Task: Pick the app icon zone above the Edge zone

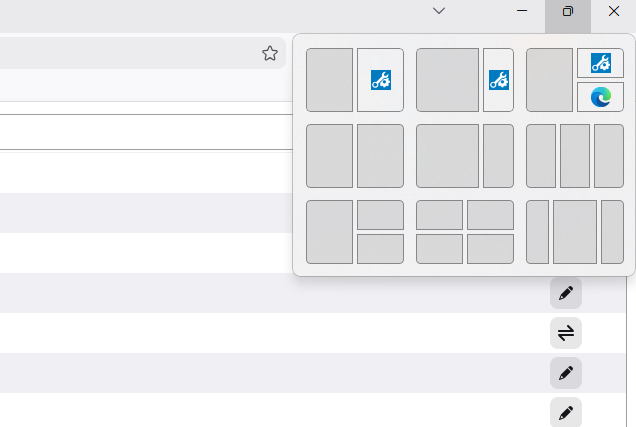Action: click(x=600, y=63)
